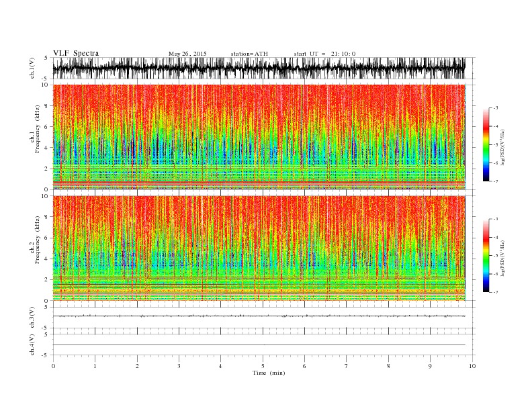Image resolution: width=532 pixels, height=411 pixels.
Task: Click the time axis tick label '7'
Action: pos(347,366)
